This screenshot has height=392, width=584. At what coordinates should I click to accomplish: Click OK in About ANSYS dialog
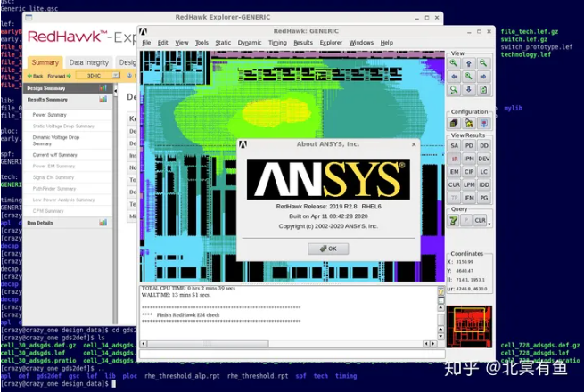[x=328, y=249]
